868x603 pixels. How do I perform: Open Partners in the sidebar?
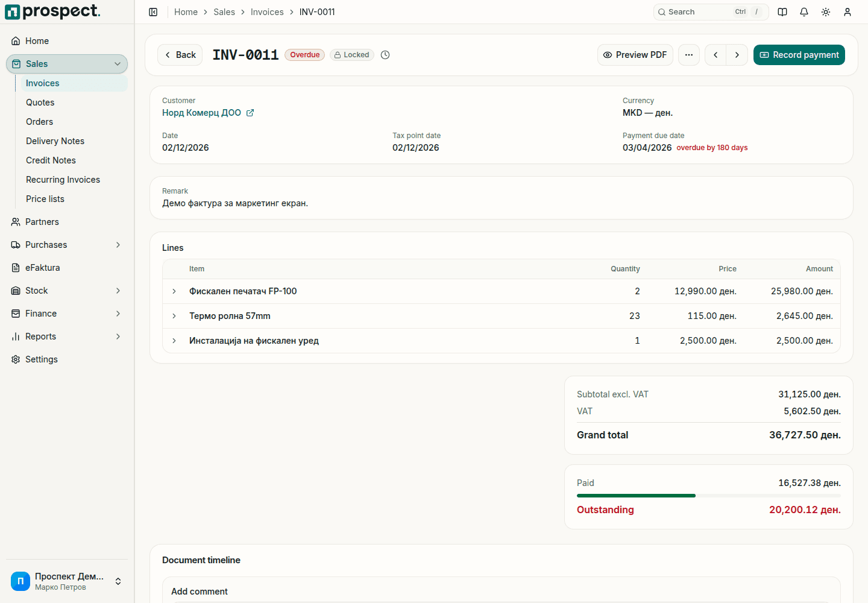(67, 222)
